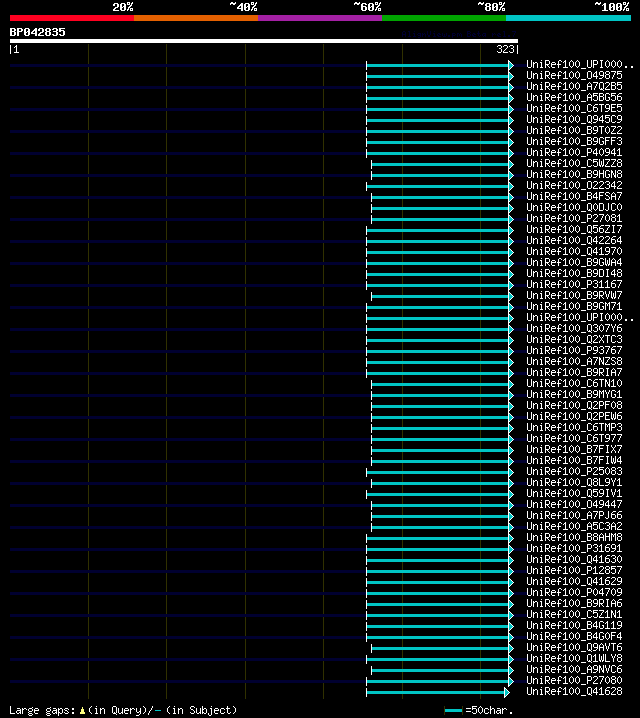Pick the UniRef100_Q59IV1 subject label
The width and height of the screenshot is (640, 718).
tap(574, 493)
